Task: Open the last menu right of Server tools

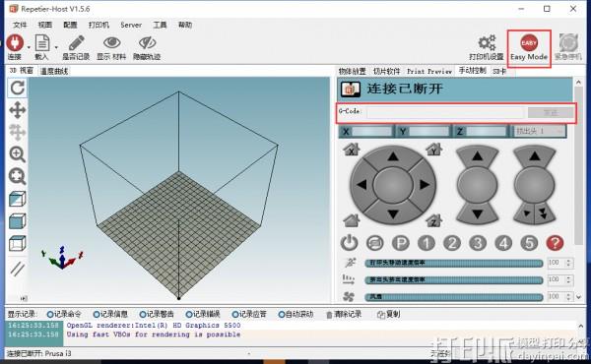Action: pyautogui.click(x=185, y=25)
